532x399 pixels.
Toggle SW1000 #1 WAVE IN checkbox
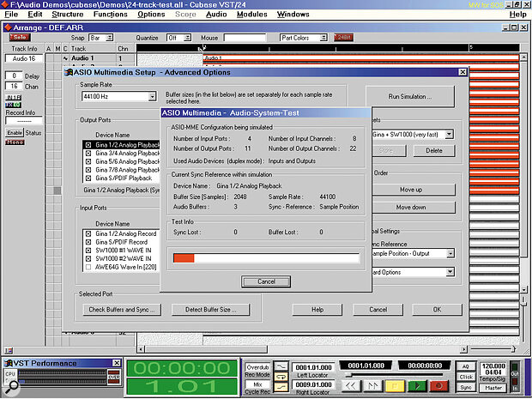coord(88,251)
